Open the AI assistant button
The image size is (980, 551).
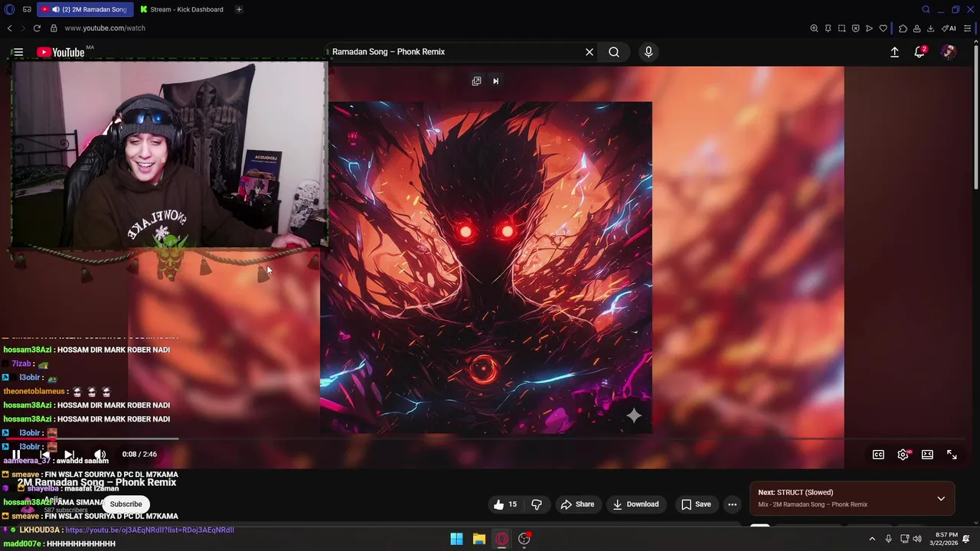pyautogui.click(x=949, y=28)
